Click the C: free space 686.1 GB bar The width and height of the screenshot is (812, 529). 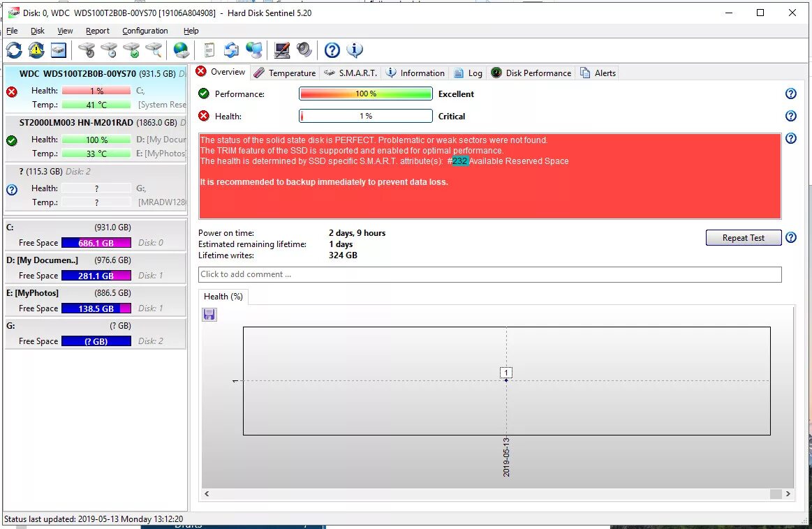(96, 243)
